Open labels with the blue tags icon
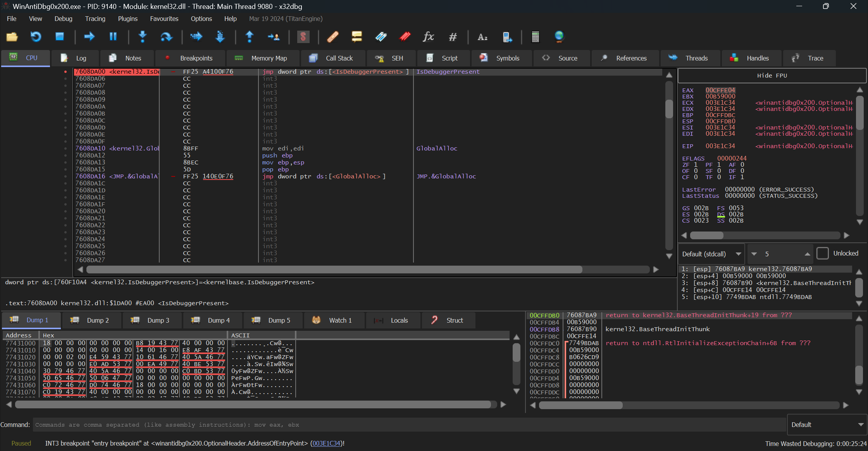 (x=381, y=37)
